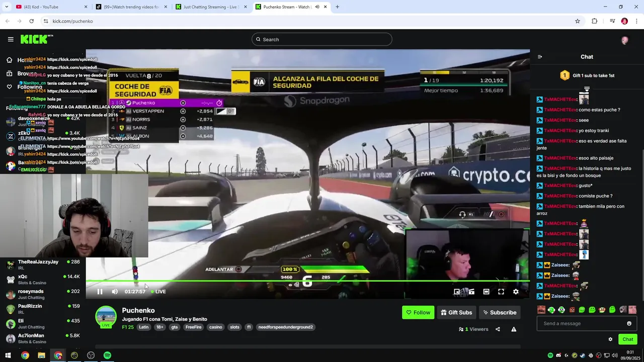
Task: Toggle theater mode in the player
Action: 486,292
